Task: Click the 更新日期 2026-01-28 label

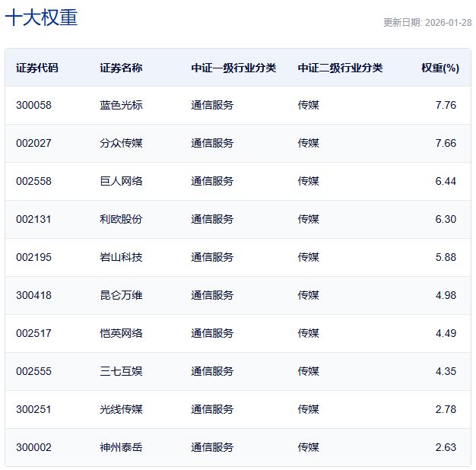Action: tap(426, 23)
